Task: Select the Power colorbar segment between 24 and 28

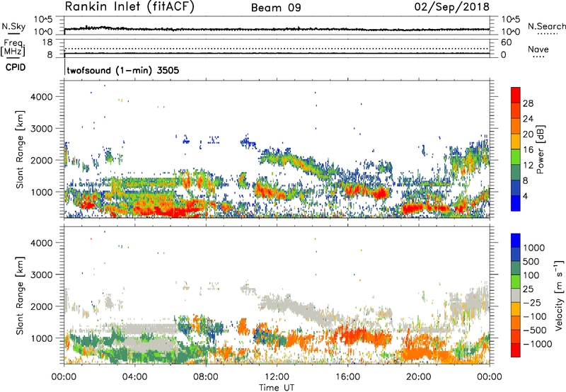Action: [516, 110]
